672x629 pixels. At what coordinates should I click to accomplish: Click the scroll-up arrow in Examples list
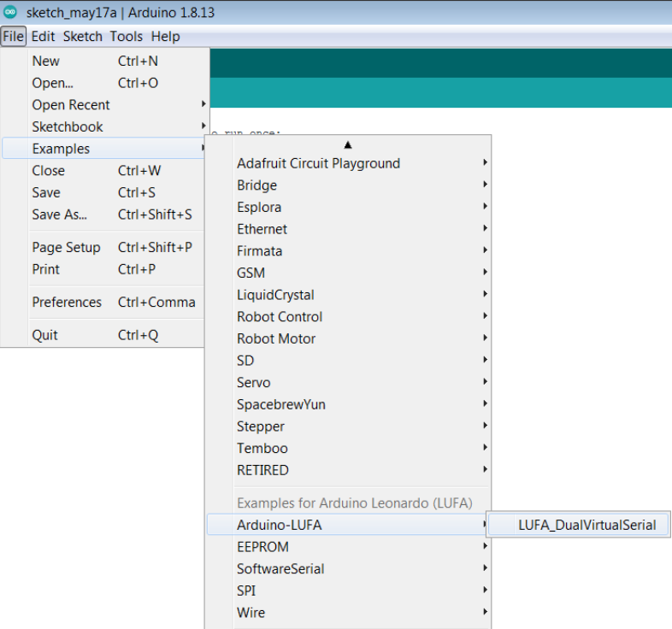point(348,144)
